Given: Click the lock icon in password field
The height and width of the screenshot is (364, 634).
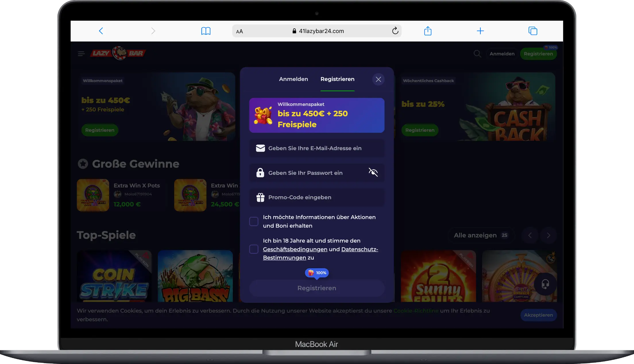Looking at the screenshot, I should tap(260, 173).
